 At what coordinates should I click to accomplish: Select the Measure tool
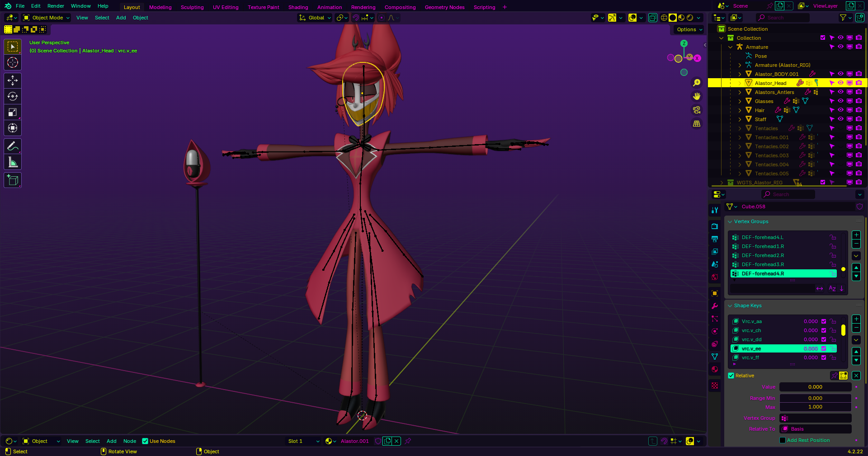pyautogui.click(x=13, y=162)
